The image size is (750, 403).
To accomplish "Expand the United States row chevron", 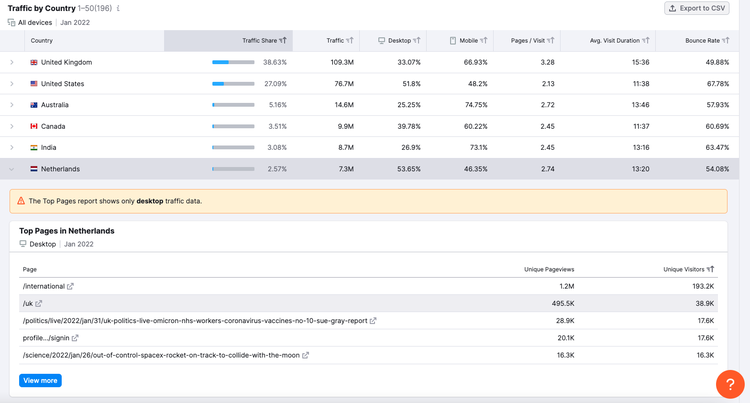I will coord(12,84).
